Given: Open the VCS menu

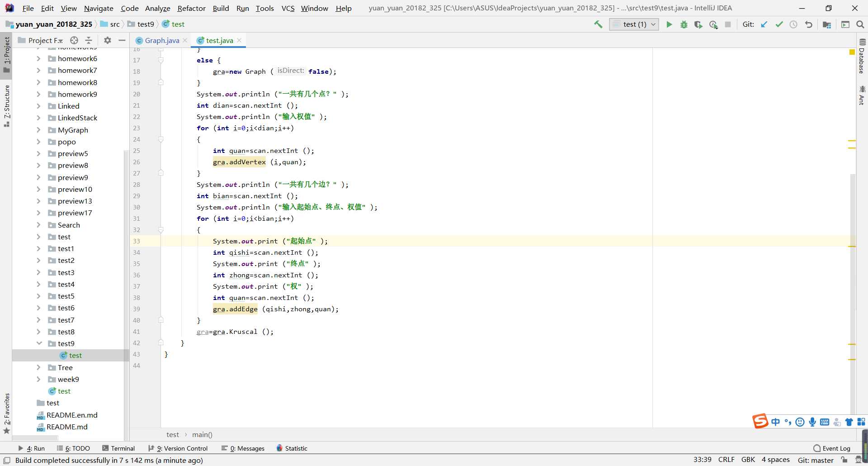Looking at the screenshot, I should [288, 8].
